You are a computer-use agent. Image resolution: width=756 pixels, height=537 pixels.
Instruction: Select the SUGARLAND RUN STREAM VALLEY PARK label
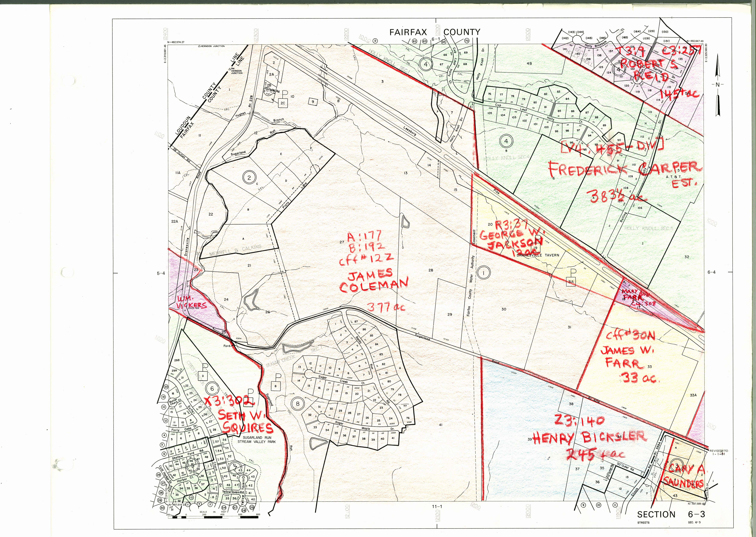[256, 439]
